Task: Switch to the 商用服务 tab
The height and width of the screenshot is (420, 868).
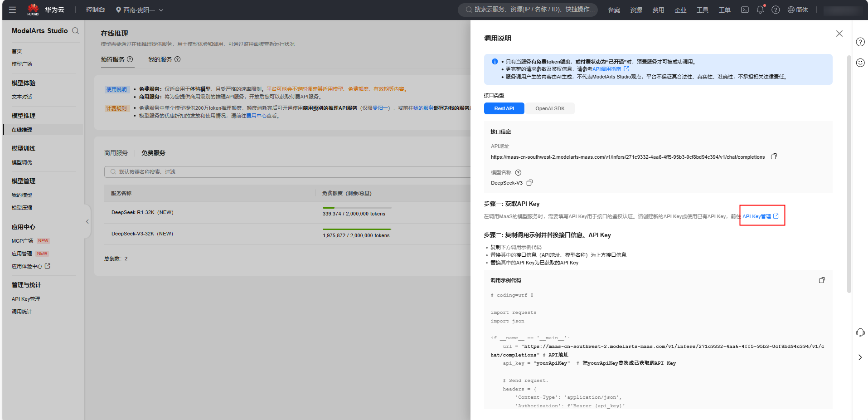Action: pyautogui.click(x=116, y=153)
